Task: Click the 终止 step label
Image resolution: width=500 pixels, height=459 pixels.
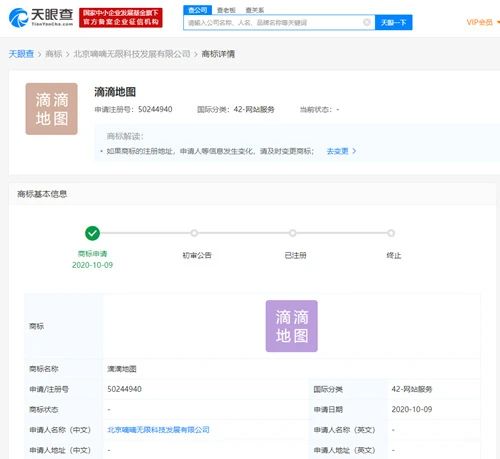Action: tap(394, 256)
